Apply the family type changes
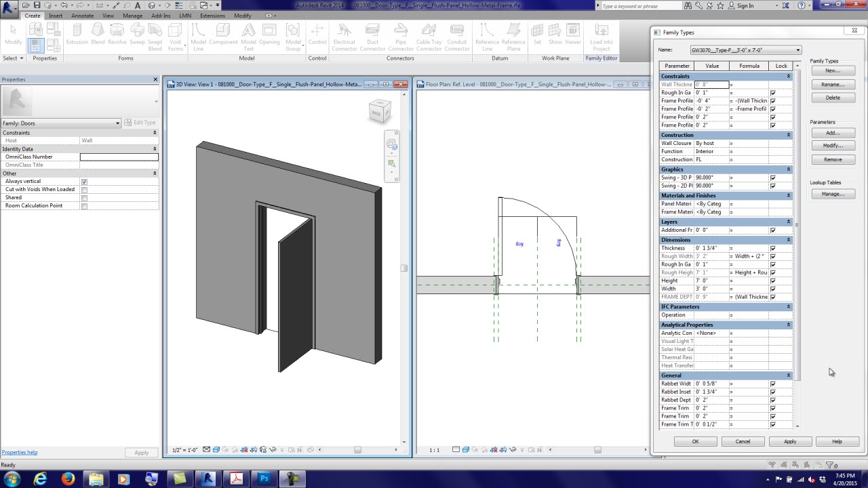Viewport: 868px width, 488px height. 790,441
